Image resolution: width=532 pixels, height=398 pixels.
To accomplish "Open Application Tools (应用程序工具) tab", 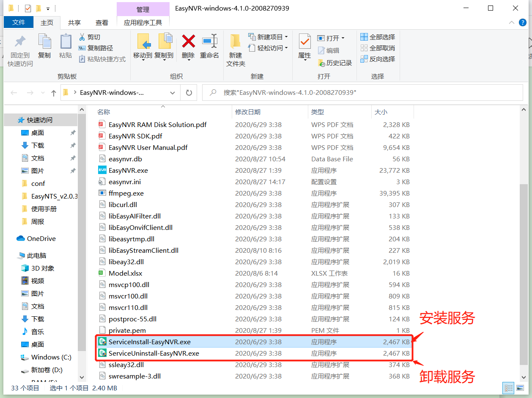I will click(143, 22).
